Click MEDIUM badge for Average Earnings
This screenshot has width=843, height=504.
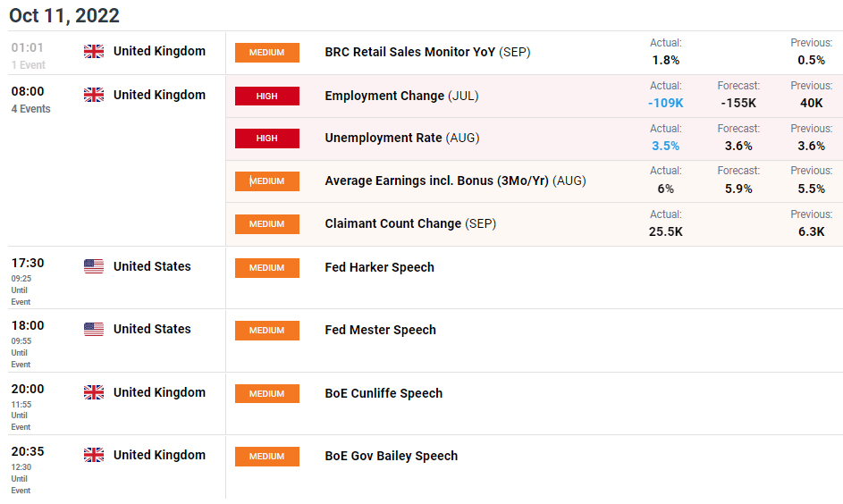(267, 181)
